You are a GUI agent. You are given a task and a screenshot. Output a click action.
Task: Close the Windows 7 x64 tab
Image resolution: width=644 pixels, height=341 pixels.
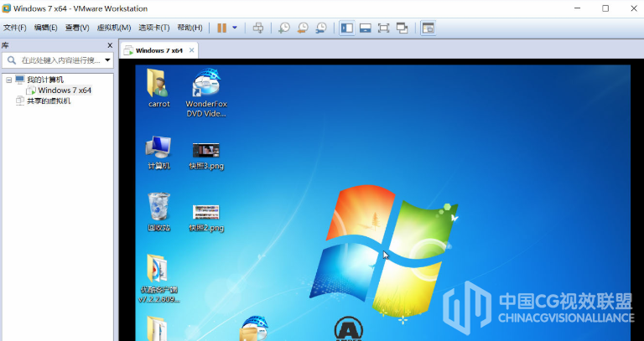click(191, 50)
